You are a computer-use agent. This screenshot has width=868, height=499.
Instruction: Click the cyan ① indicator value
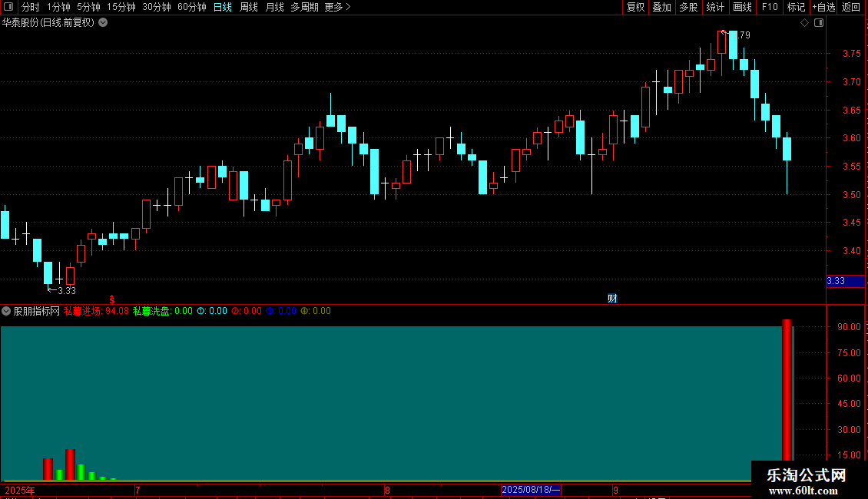tap(212, 311)
